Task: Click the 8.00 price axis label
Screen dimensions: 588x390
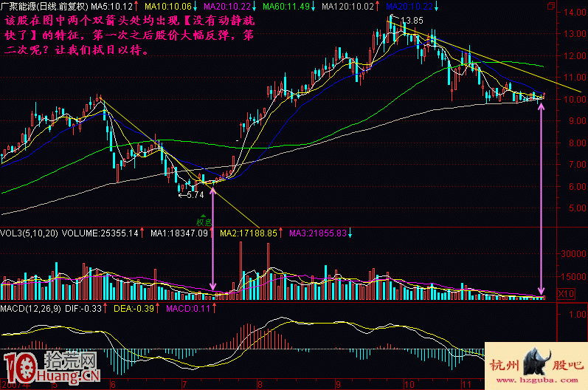Action: pyautogui.click(x=577, y=143)
